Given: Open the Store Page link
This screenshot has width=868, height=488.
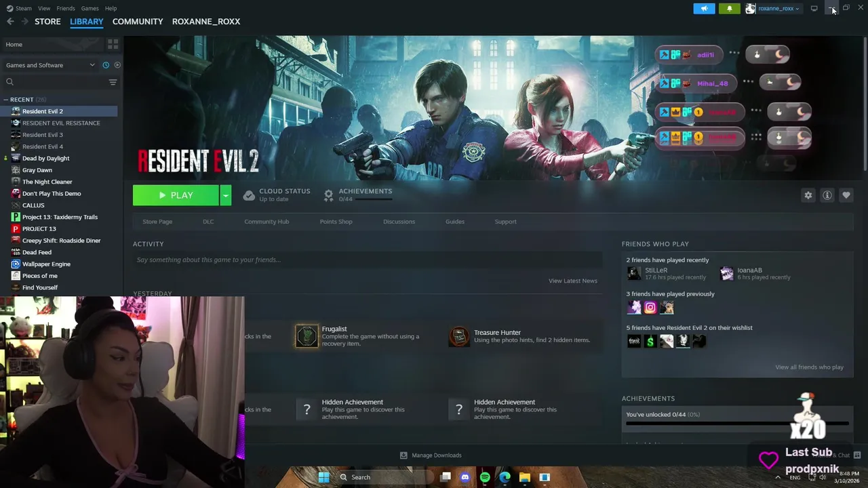Looking at the screenshot, I should (157, 222).
